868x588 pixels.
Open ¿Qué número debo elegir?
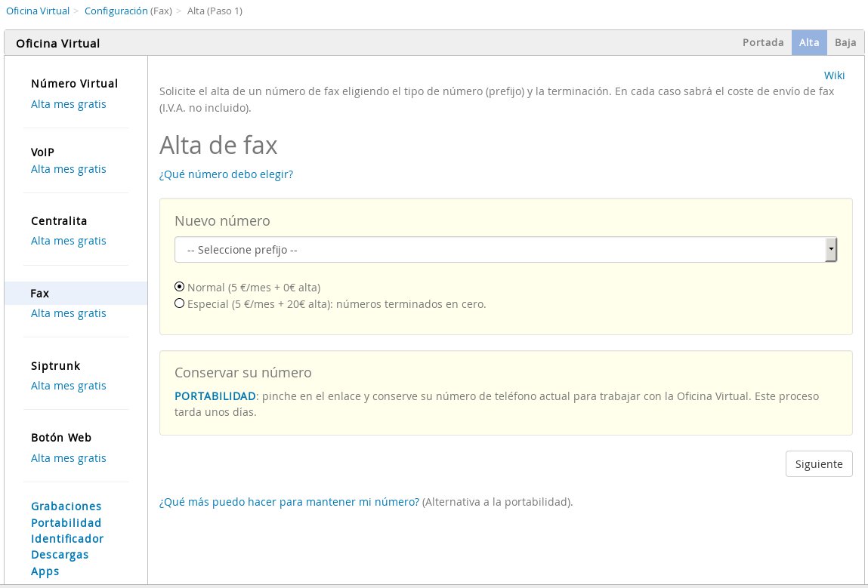(226, 174)
